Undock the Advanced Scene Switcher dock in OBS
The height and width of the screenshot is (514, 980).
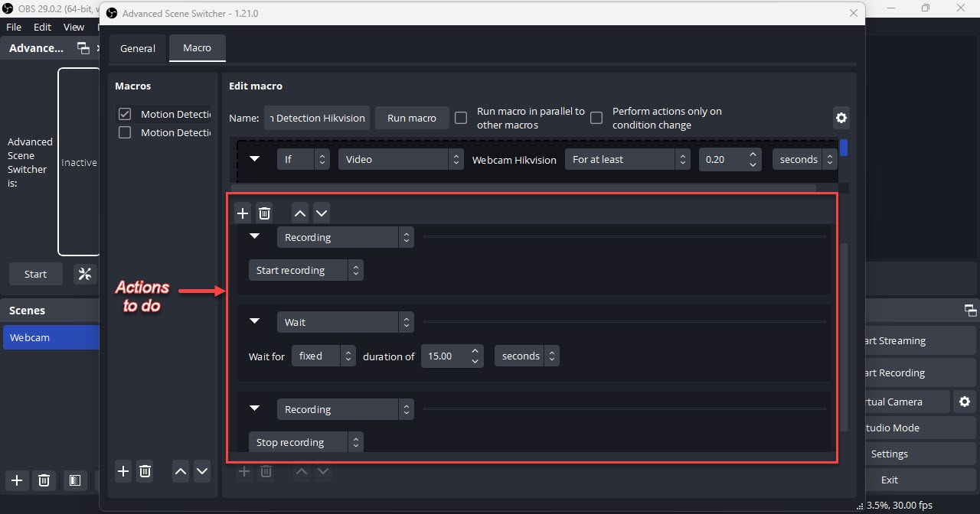coord(83,48)
